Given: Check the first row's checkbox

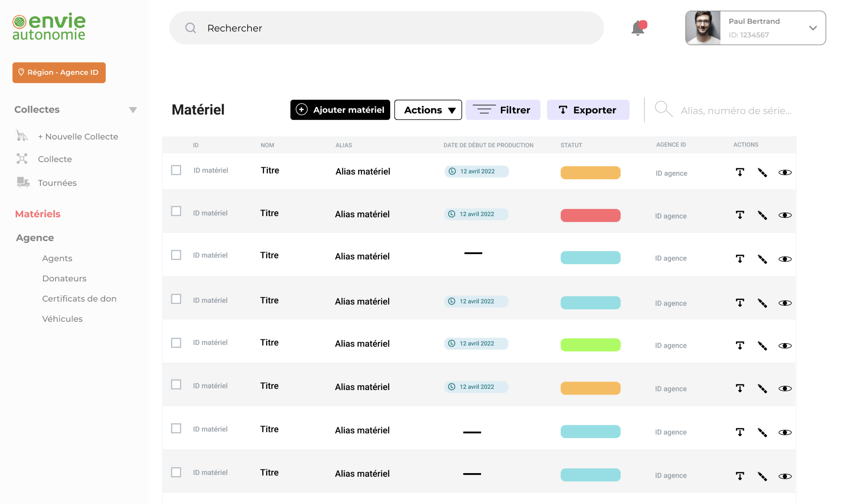Looking at the screenshot, I should point(176,170).
